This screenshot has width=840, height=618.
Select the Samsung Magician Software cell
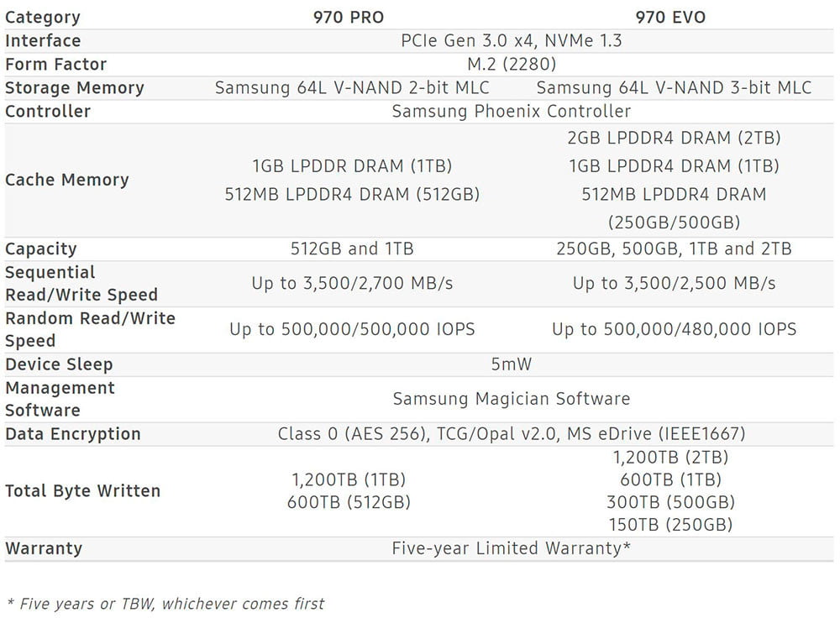511,399
